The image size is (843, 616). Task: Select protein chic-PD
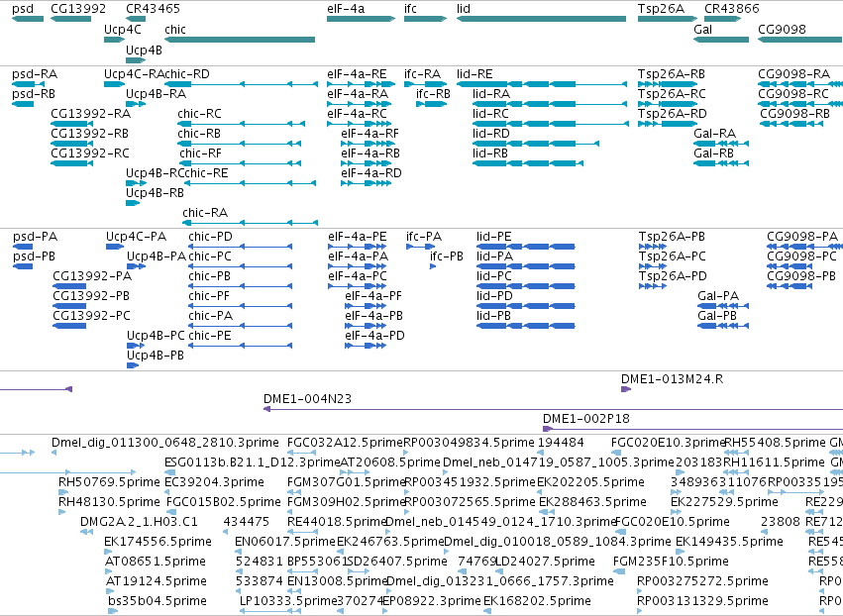tap(241, 247)
